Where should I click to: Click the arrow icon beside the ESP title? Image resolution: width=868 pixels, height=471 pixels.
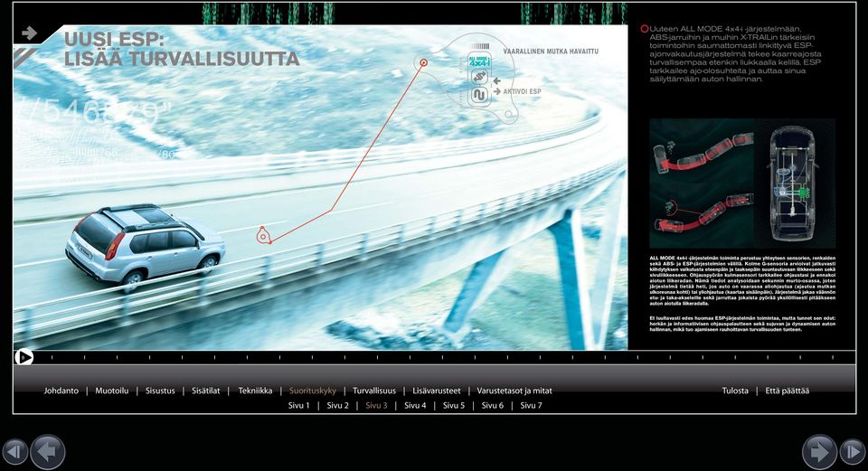(29, 33)
